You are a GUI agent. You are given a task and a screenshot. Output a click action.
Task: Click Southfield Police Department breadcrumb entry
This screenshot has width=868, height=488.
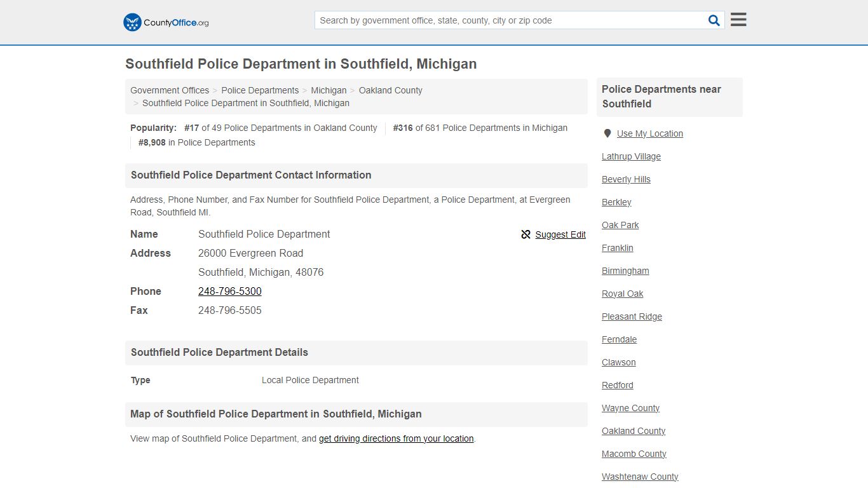(x=246, y=103)
